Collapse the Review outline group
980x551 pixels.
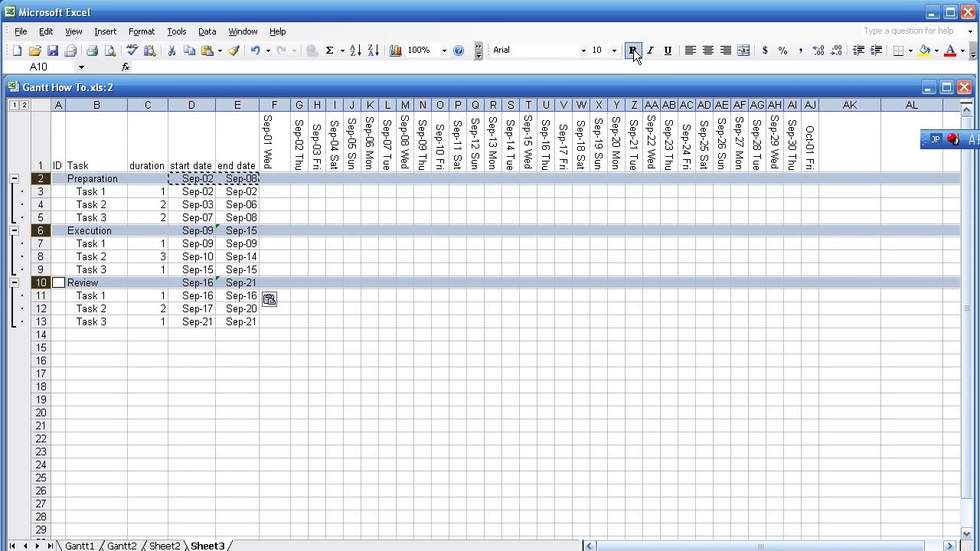coord(14,282)
